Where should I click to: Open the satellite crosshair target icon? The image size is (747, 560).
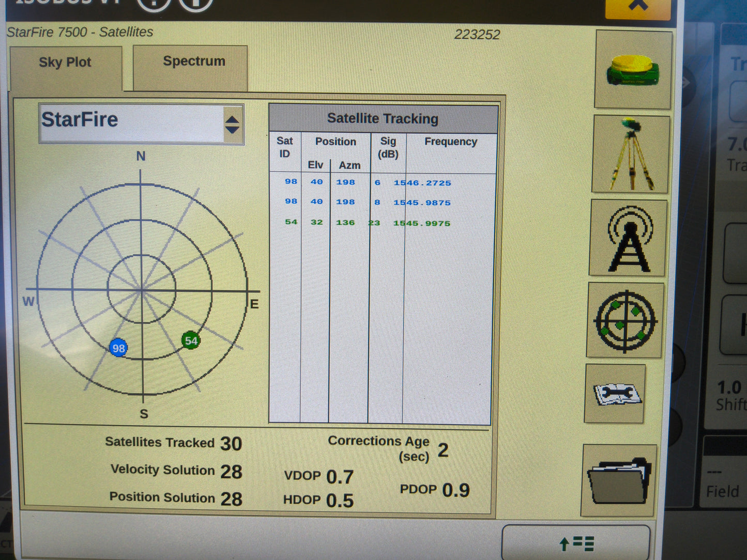(626, 320)
